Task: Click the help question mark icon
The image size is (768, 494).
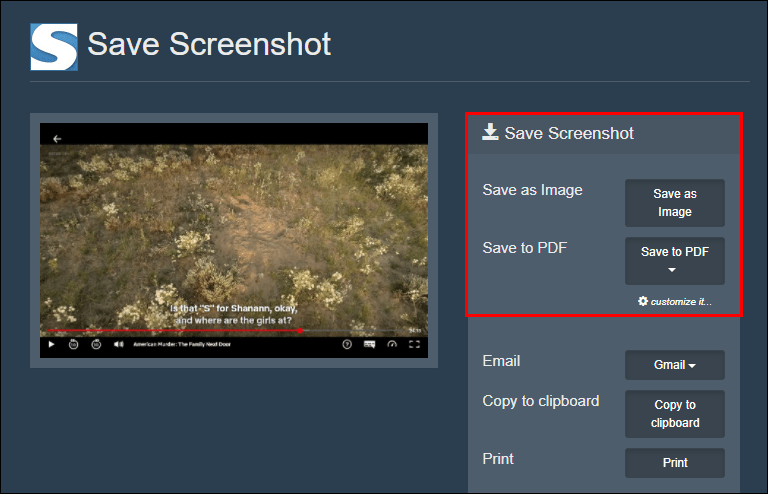Action: [347, 344]
